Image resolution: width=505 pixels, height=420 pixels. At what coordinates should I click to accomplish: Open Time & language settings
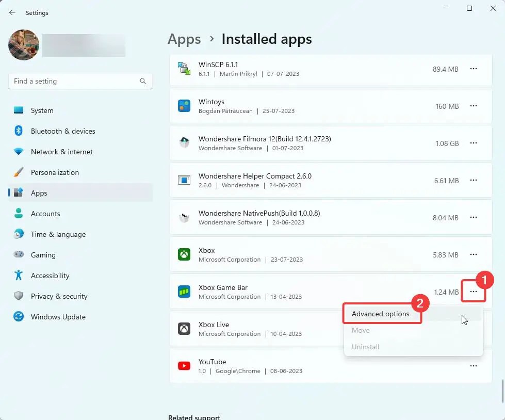click(80, 234)
